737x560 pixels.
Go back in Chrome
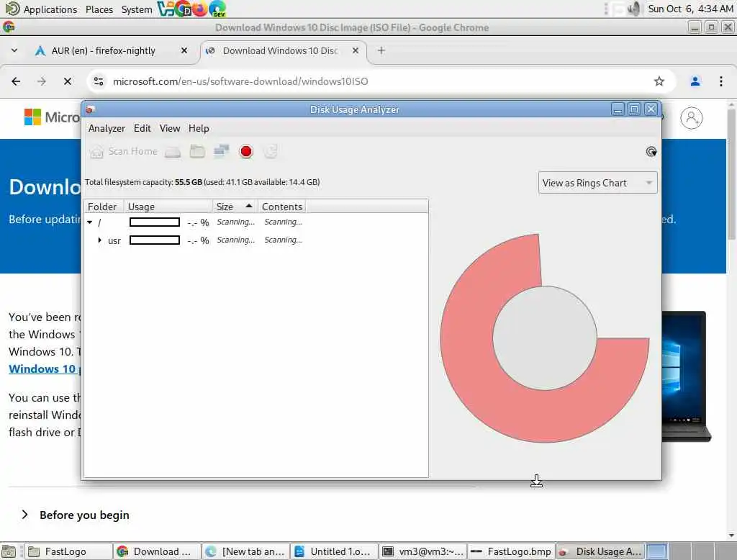point(16,81)
